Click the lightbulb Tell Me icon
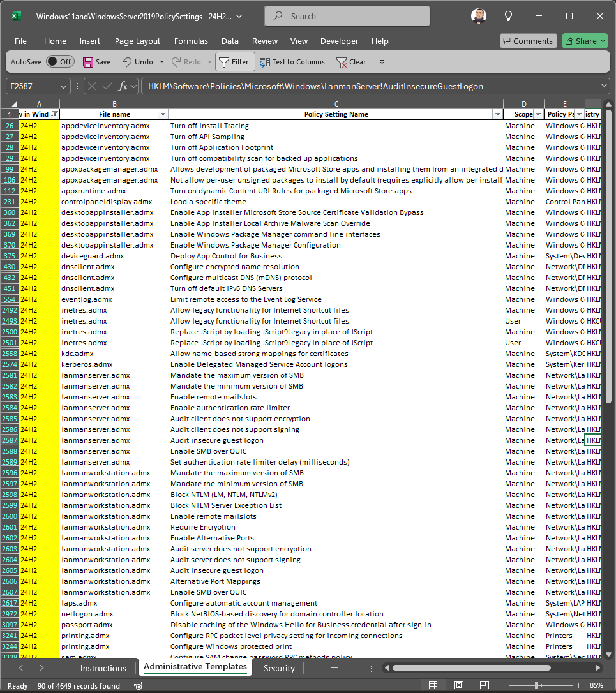This screenshot has width=616, height=693. click(x=509, y=16)
